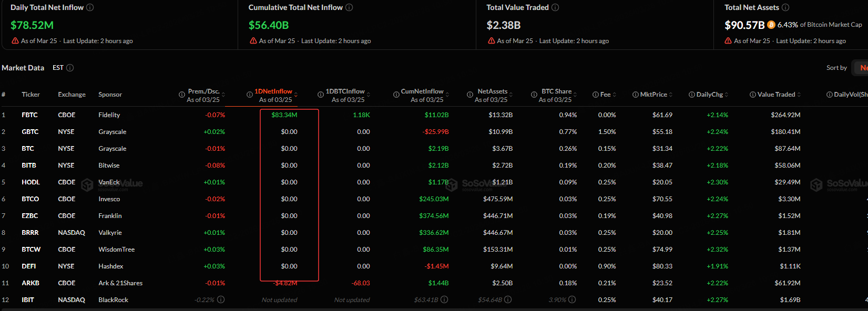
Task: Click info icon next to IBIT $63.41B
Action: (x=444, y=299)
